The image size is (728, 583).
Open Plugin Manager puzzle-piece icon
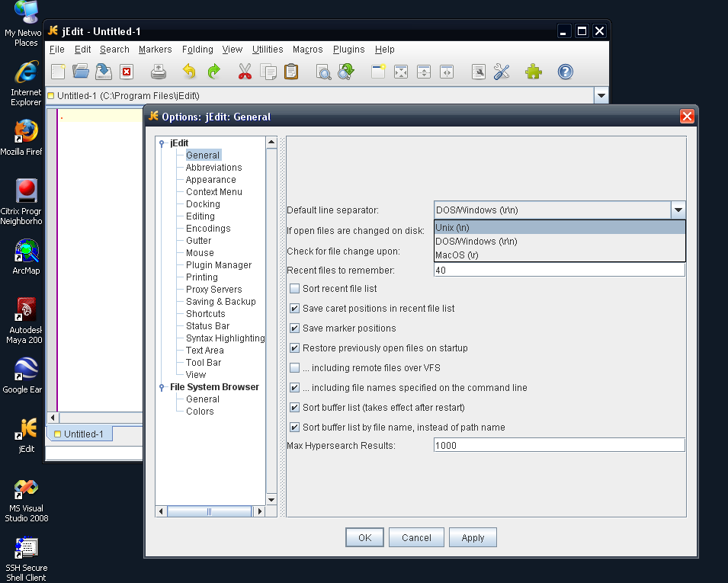tap(534, 72)
